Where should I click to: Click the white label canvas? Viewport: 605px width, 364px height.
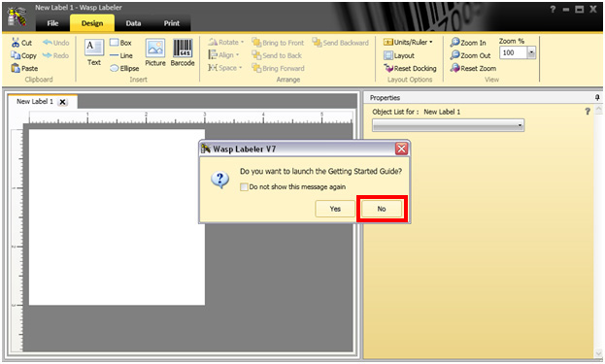tap(117, 217)
